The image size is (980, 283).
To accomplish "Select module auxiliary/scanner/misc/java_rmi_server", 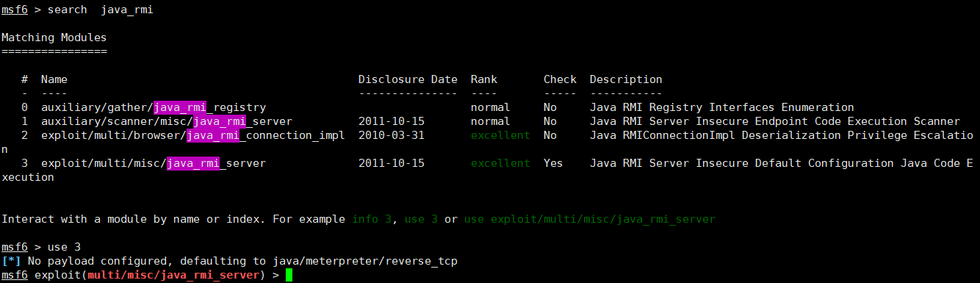I will pos(167,121).
